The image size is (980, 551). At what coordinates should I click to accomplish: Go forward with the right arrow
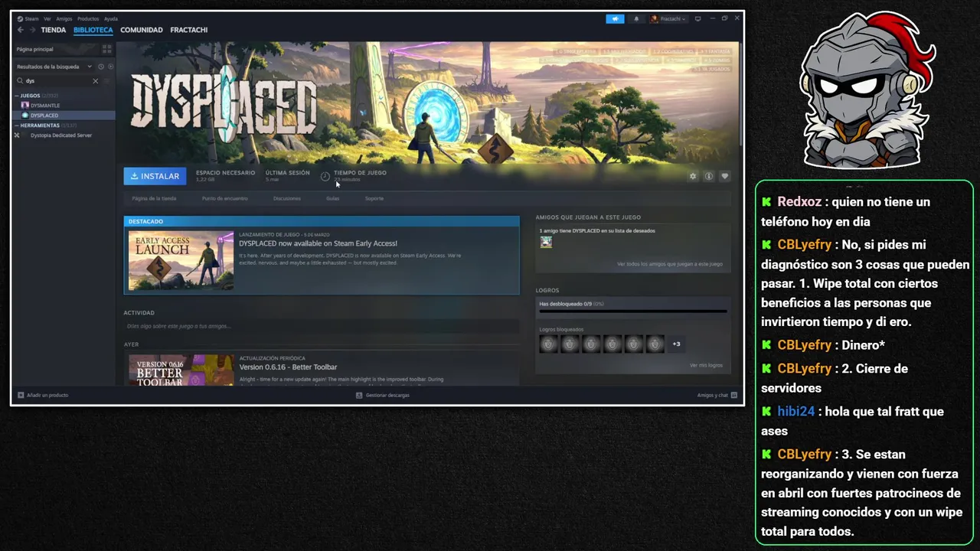(x=33, y=30)
